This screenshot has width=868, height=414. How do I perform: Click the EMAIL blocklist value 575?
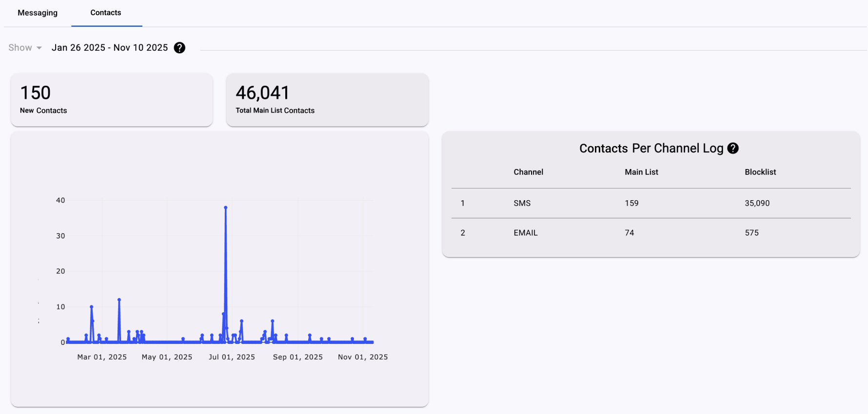click(751, 233)
